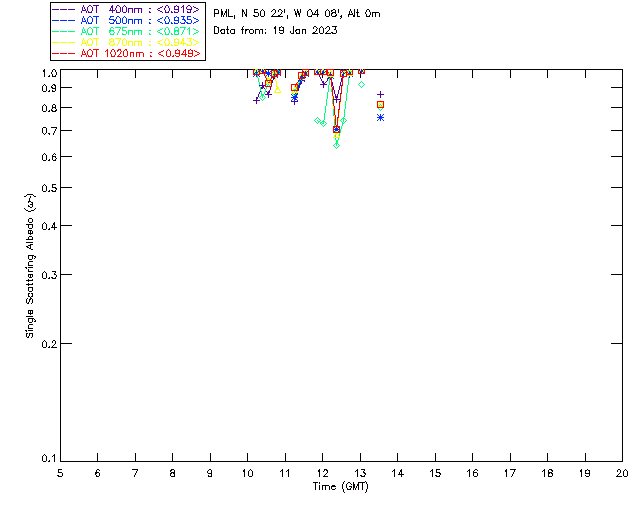Select the AOT 500nm legend entry
This screenshot has width=640, height=512.
click(x=126, y=20)
